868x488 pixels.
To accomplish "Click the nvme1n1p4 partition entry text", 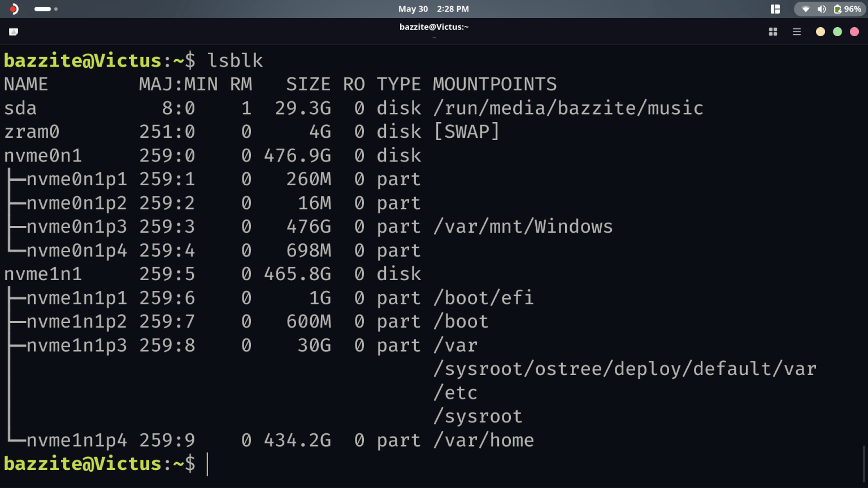I will (x=77, y=440).
